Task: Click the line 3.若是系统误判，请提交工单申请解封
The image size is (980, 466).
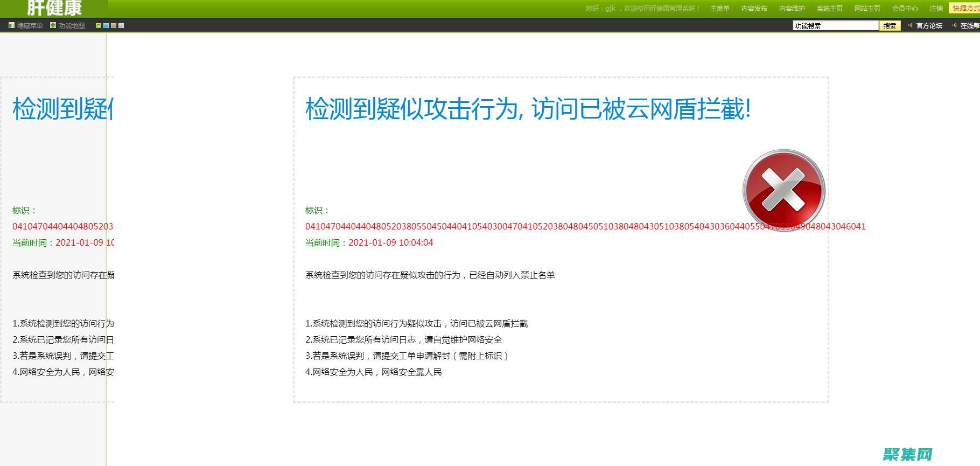Action: coord(407,356)
